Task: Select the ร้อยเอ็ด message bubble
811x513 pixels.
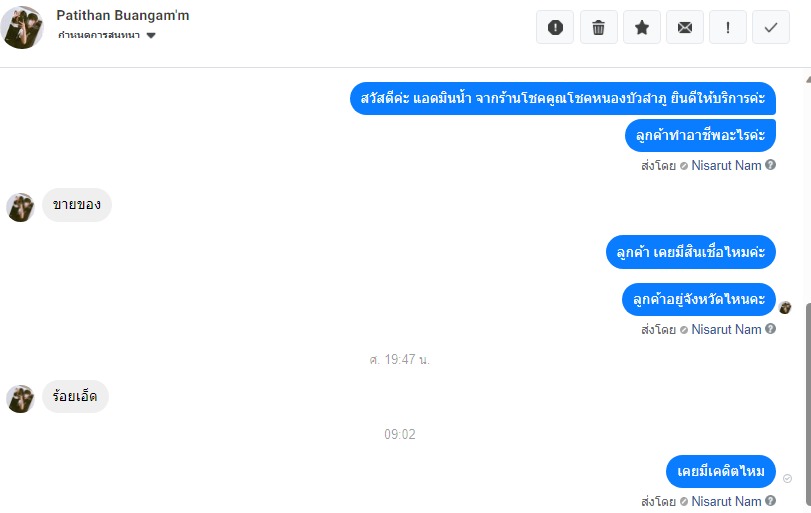Action: [75, 397]
